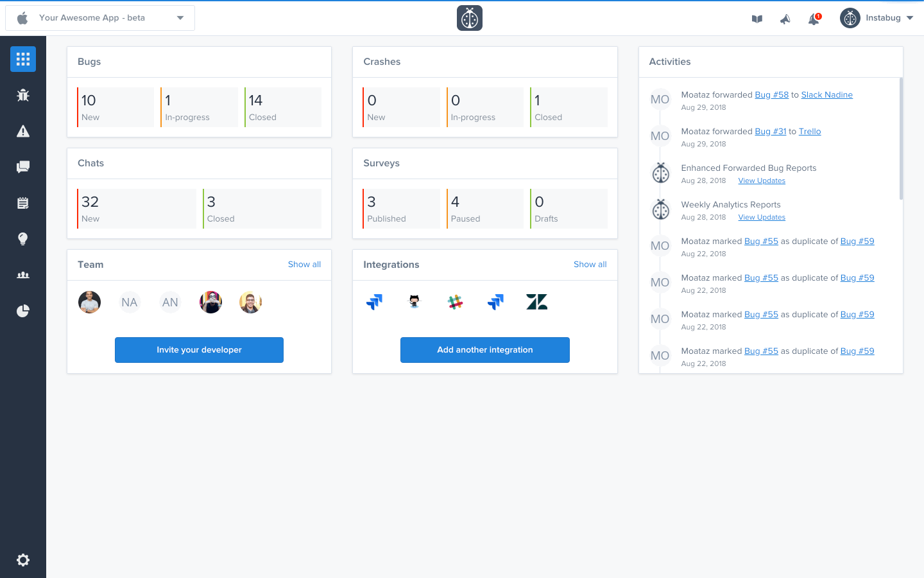This screenshot has width=924, height=578.
Task: Open 1 In-progress bugs tile
Action: click(x=199, y=107)
